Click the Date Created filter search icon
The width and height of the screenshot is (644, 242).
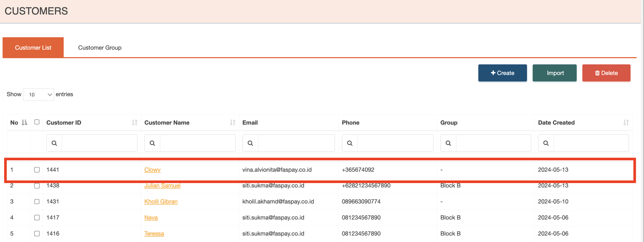(x=546, y=143)
